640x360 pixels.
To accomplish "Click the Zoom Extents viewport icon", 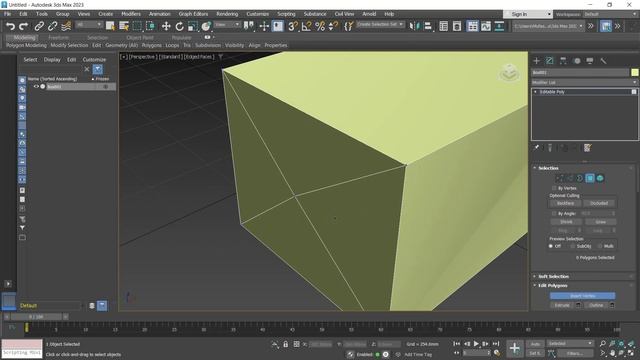I will pos(621,344).
